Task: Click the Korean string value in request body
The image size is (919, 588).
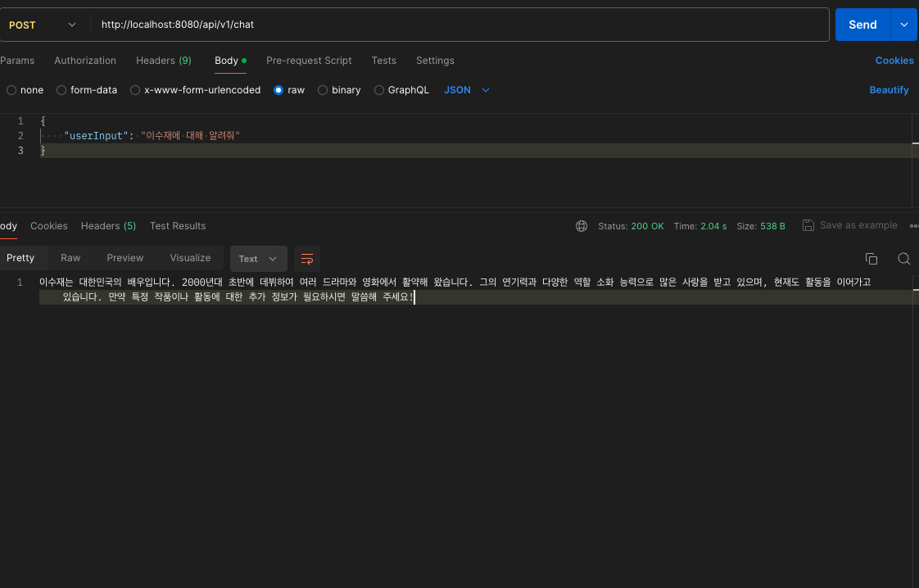Action: 191,135
